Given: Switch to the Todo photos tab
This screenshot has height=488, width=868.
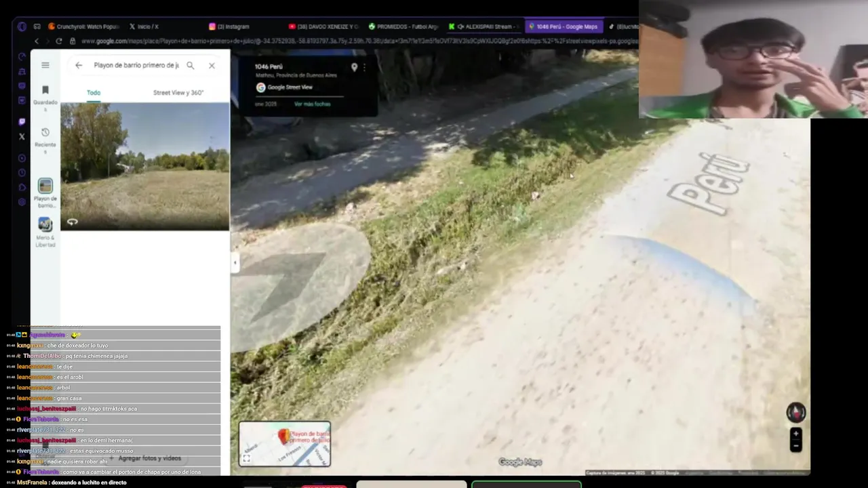Looking at the screenshot, I should (x=94, y=93).
